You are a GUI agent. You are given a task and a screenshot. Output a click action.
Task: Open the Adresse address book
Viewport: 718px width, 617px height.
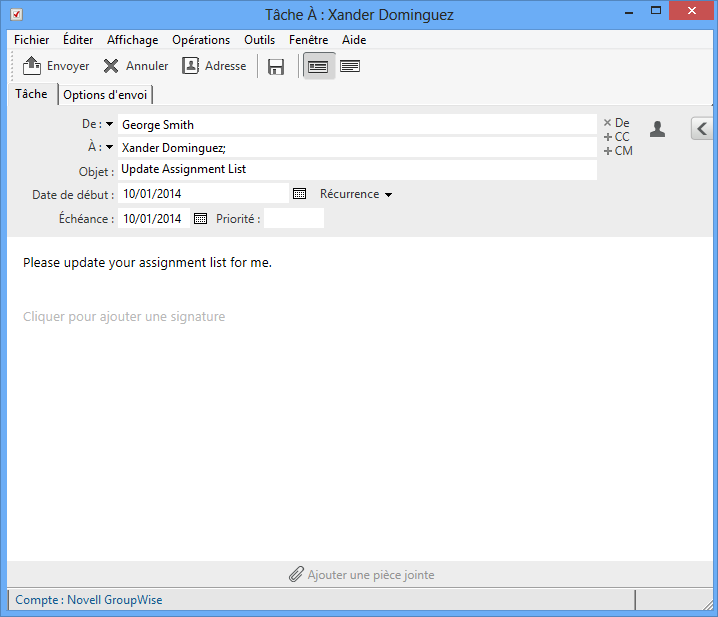[x=214, y=66]
